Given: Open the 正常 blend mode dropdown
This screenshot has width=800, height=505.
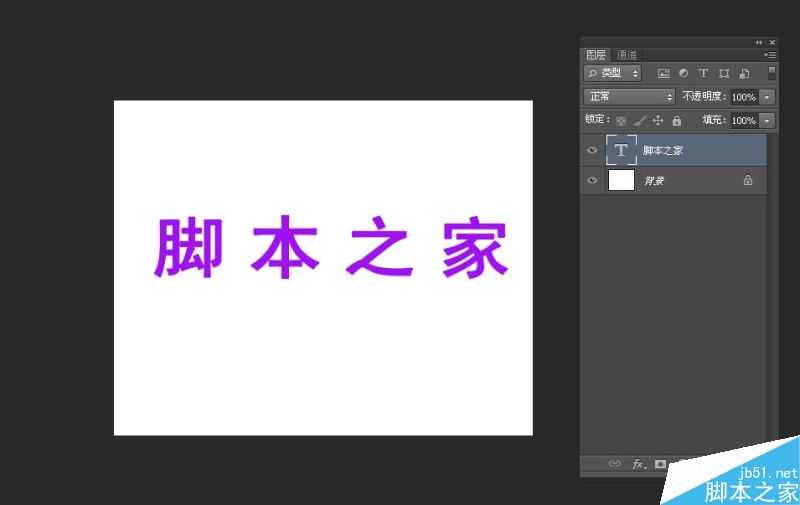Looking at the screenshot, I should tap(629, 96).
